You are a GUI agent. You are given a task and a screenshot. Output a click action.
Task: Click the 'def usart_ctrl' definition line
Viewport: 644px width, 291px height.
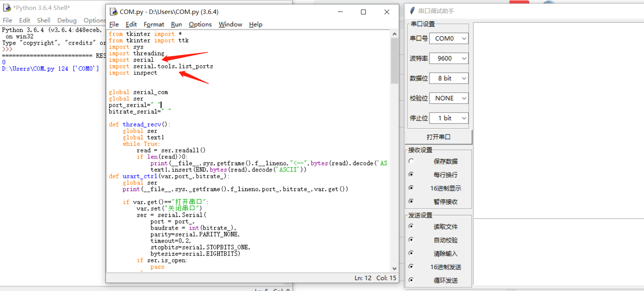169,176
